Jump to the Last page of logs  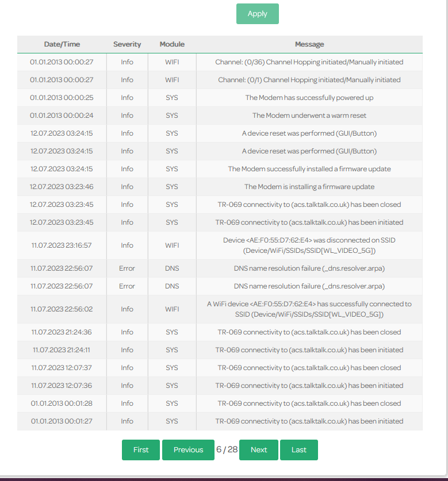(299, 450)
